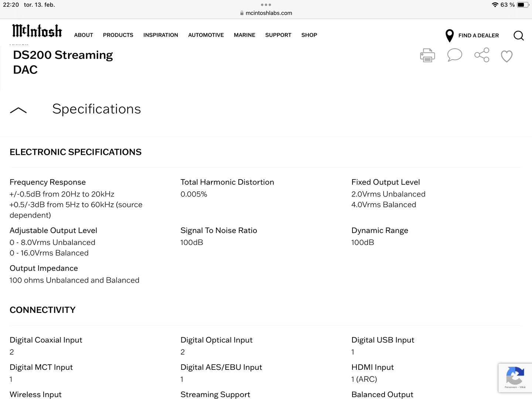Click the Specifications heading
The width and height of the screenshot is (532, 399).
click(97, 109)
